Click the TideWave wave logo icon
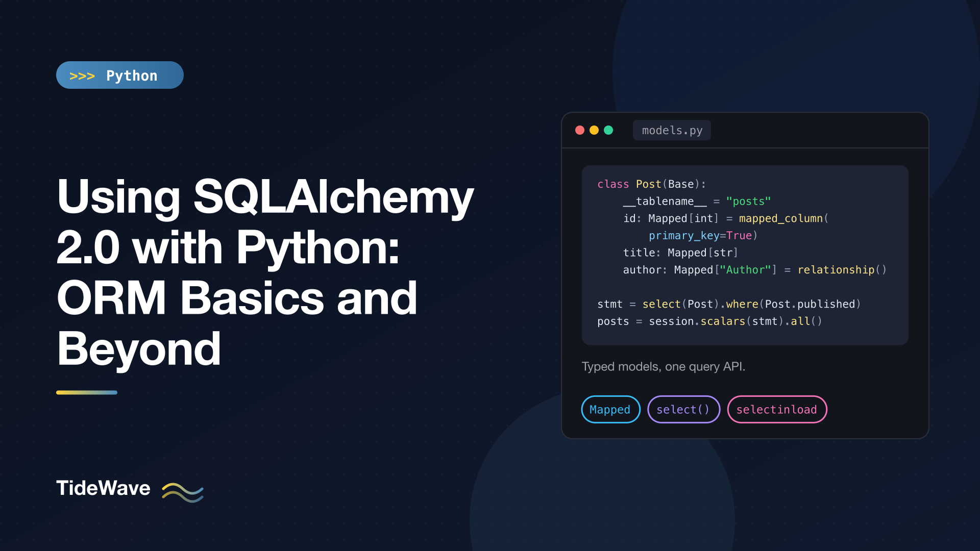This screenshot has height=551, width=980. coord(183,492)
